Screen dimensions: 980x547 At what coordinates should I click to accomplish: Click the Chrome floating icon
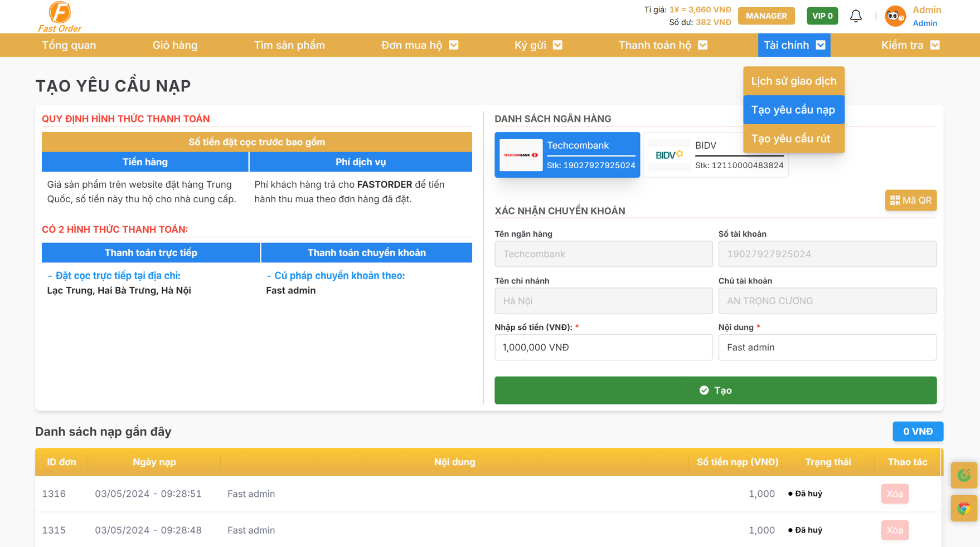click(x=964, y=508)
